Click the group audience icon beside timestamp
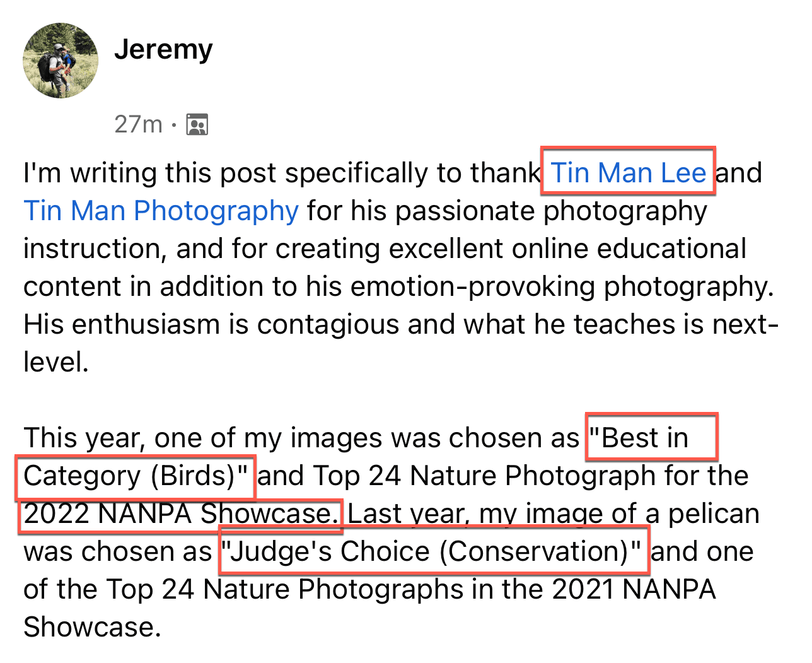 197,125
